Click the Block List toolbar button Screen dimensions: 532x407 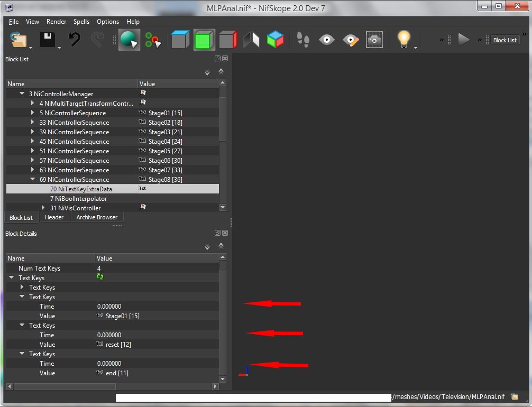coord(505,40)
